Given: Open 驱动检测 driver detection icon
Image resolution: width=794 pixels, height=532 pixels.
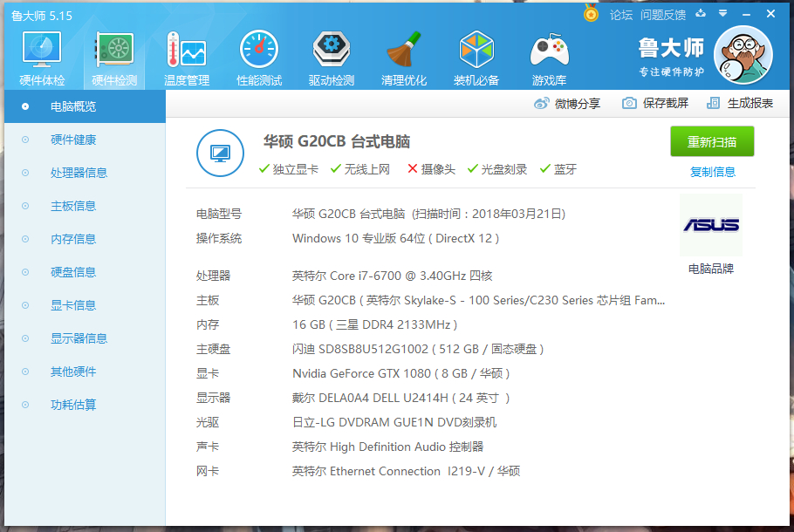Looking at the screenshot, I should tap(332, 58).
